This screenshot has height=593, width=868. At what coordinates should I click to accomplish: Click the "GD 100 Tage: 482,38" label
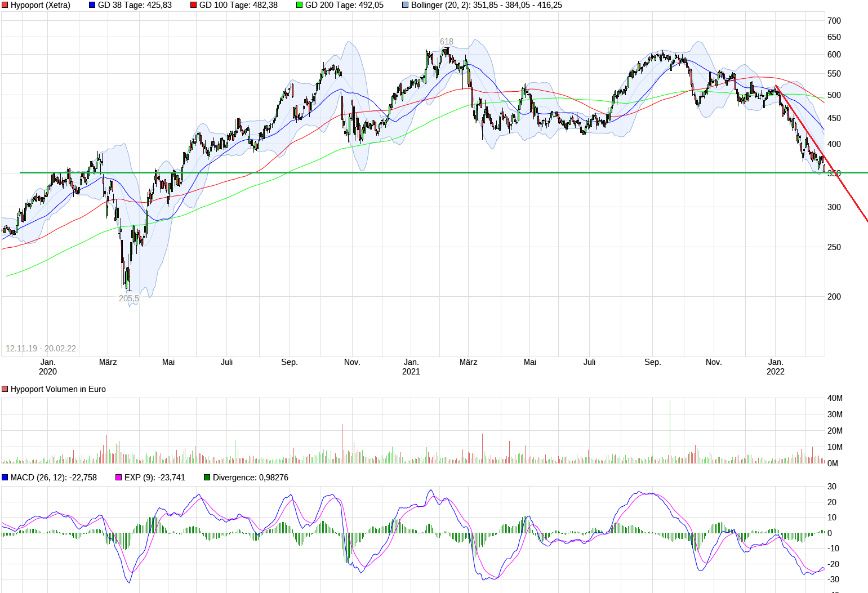point(238,5)
